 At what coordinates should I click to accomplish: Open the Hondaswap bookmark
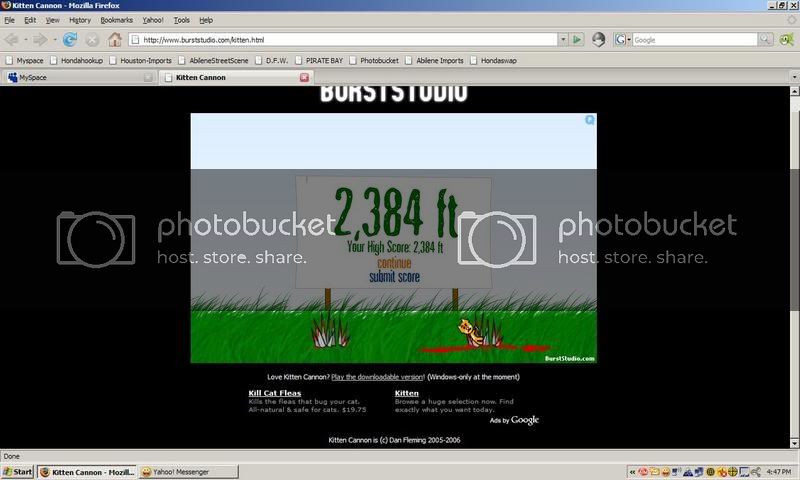click(x=493, y=60)
